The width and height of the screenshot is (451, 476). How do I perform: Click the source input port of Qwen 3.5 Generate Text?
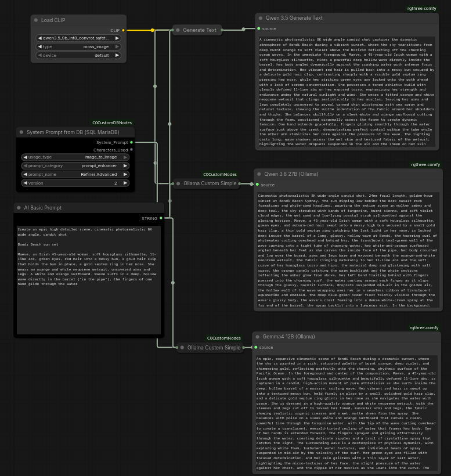pyautogui.click(x=258, y=28)
